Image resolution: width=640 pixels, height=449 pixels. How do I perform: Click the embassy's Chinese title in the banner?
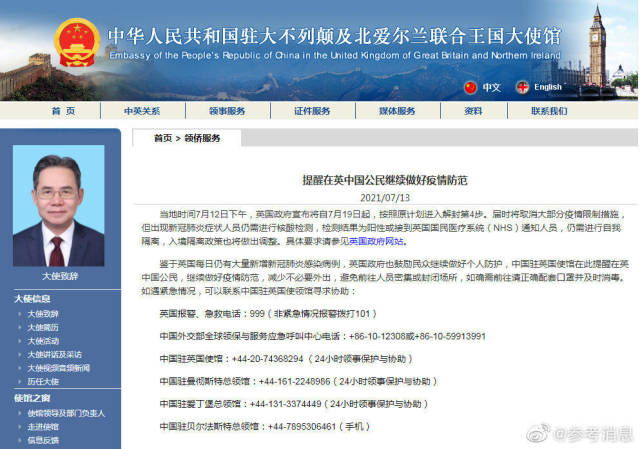pos(334,36)
